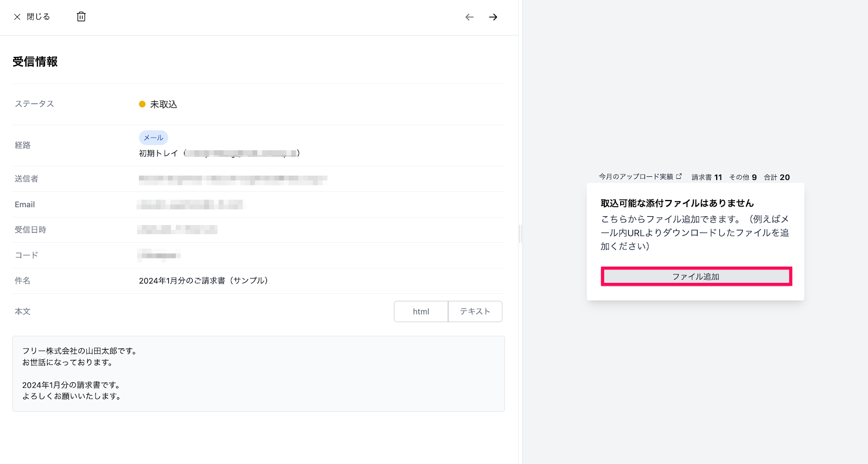
Task: Click the ステータス field label
Action: tap(34, 104)
